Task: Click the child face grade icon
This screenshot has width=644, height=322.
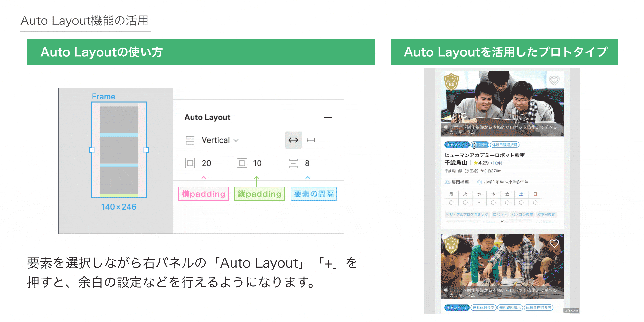Action: pos(479,182)
